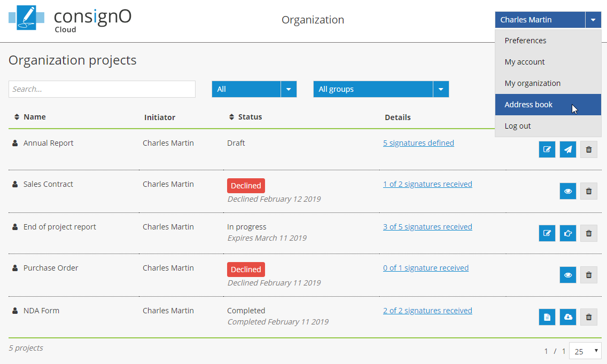Image resolution: width=607 pixels, height=364 pixels.
Task: Click the edit icon for Annual Report
Action: [547, 149]
